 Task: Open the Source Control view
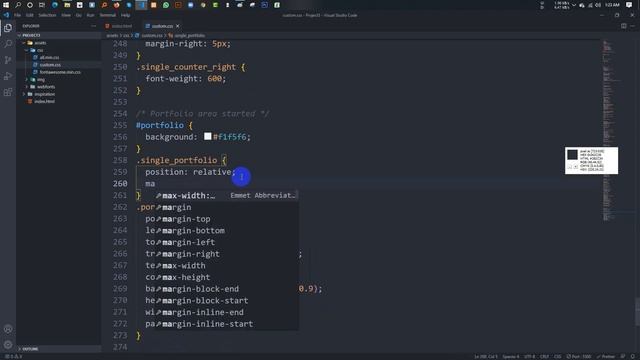pos(8,60)
